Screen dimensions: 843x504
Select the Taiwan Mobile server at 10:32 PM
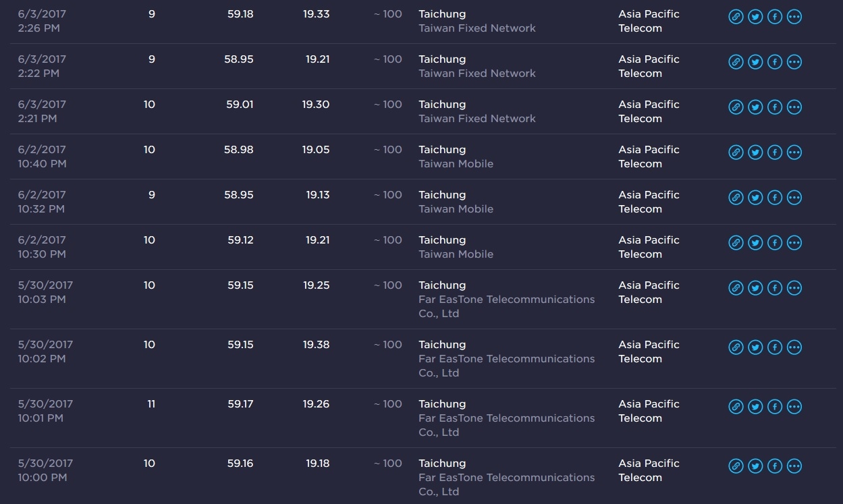(456, 202)
